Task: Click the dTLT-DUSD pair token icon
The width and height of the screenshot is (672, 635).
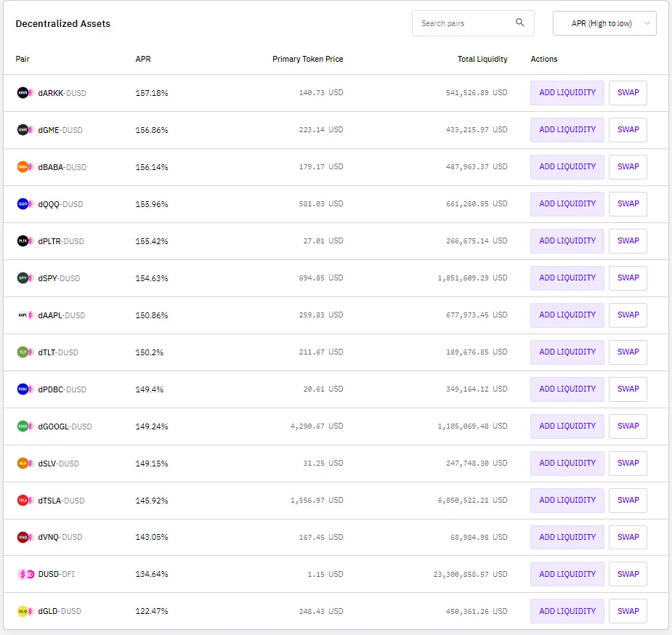Action: [25, 352]
